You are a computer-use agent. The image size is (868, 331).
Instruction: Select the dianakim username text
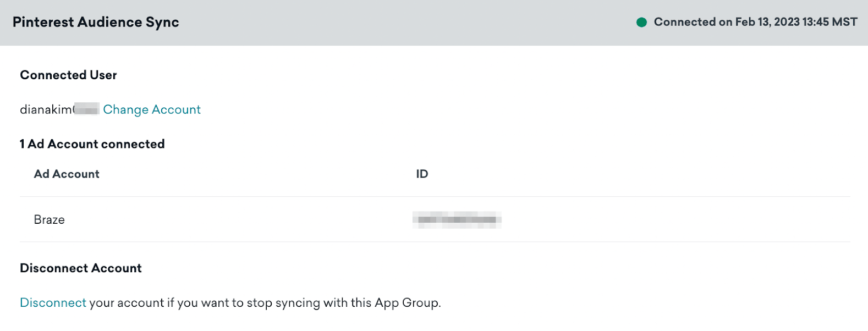(46, 109)
